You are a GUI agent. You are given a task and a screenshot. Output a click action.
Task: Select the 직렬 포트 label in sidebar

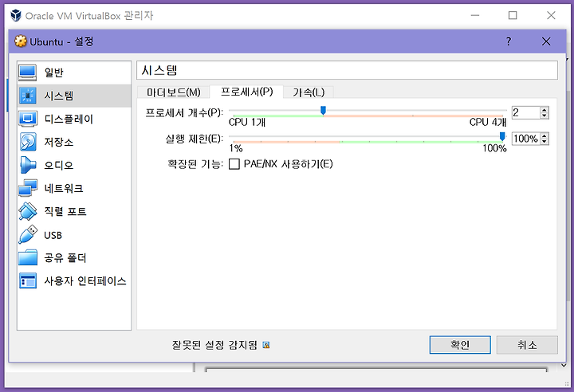65,211
